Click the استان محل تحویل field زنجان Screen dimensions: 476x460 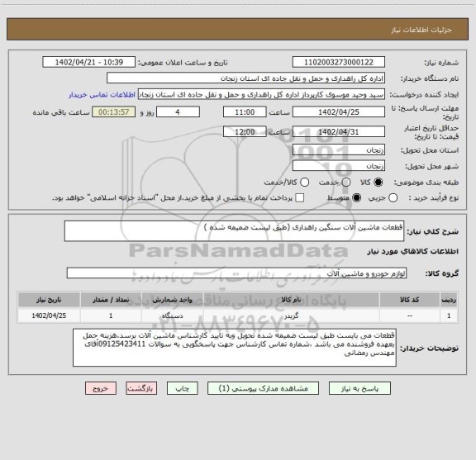pyautogui.click(x=339, y=150)
